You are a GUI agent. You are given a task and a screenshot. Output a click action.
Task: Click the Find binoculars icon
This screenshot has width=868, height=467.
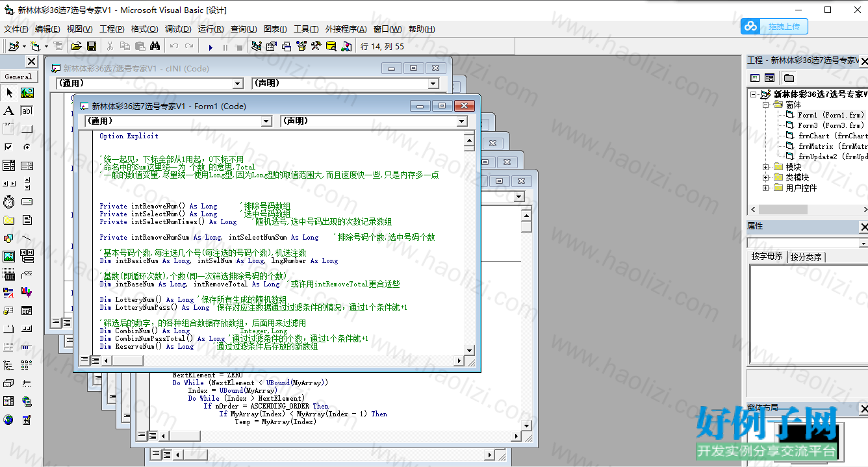click(x=155, y=46)
